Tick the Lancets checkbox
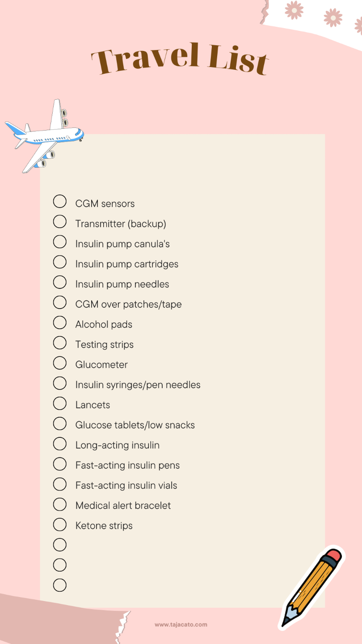 pos(60,403)
